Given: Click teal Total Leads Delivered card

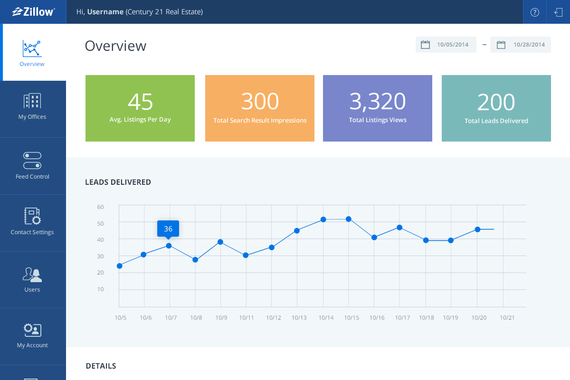Looking at the screenshot, I should [496, 108].
